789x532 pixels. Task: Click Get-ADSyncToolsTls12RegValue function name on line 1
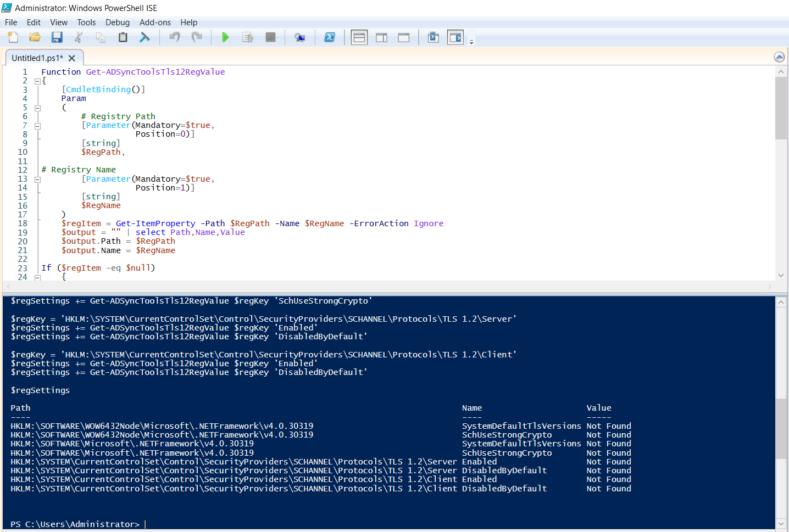point(155,72)
